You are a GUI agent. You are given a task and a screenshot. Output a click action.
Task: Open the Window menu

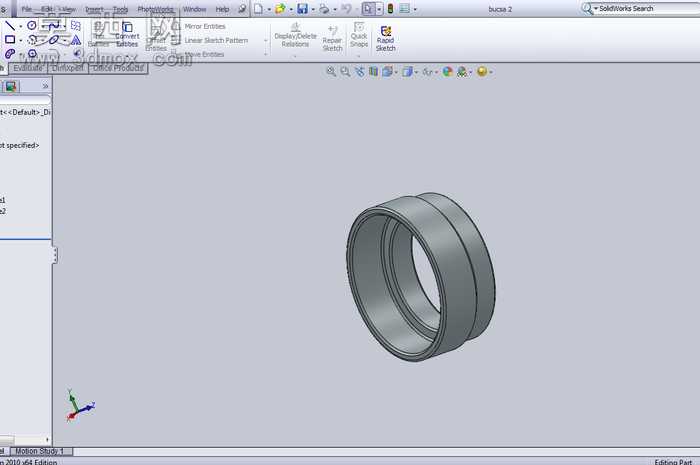point(195,9)
